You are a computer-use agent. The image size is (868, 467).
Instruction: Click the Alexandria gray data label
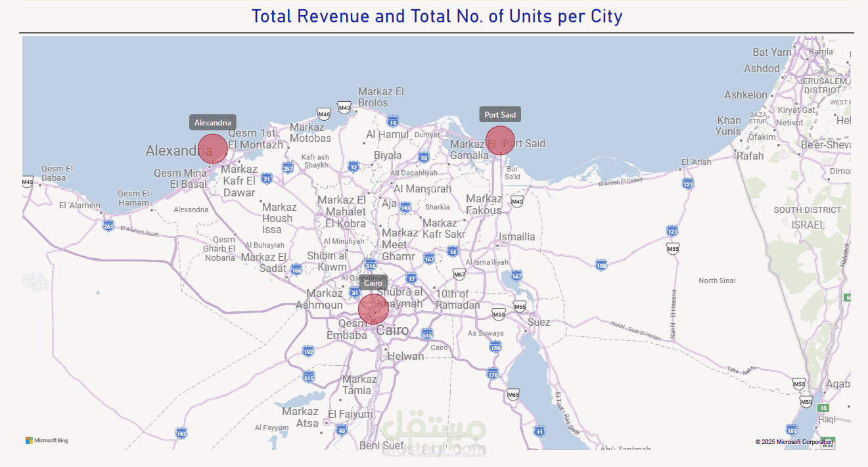tap(212, 123)
